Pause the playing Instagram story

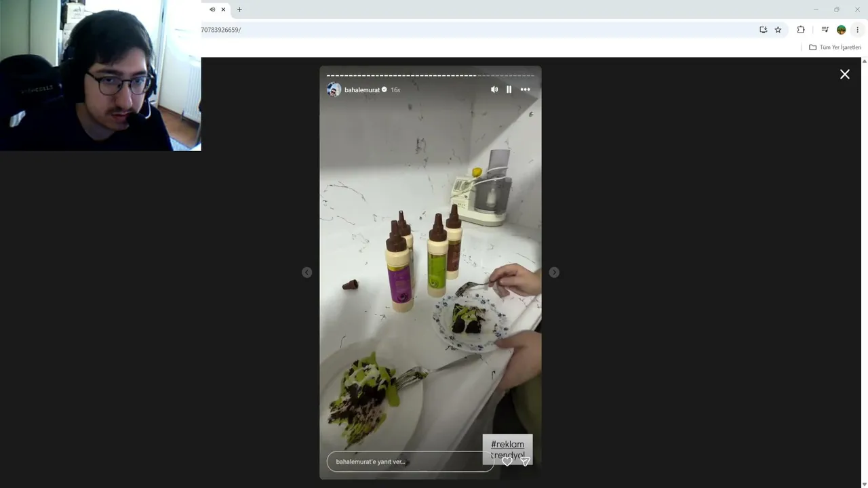coord(509,89)
